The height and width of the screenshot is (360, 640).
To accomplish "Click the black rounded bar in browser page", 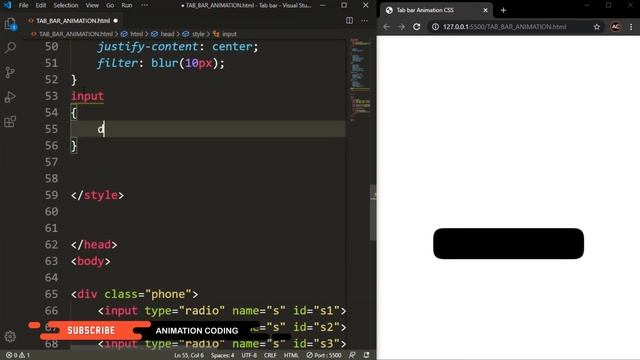I will [508, 244].
